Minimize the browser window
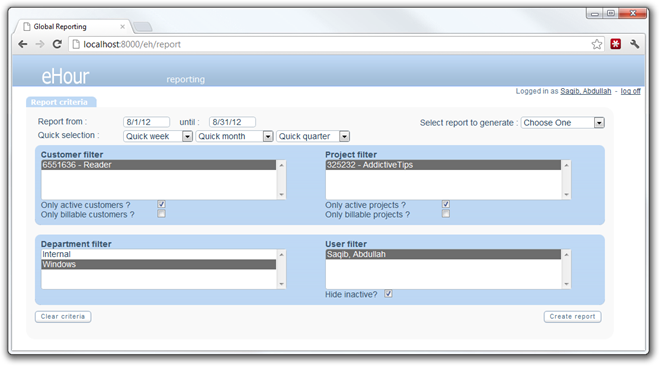The height and width of the screenshot is (366, 660). (595, 13)
